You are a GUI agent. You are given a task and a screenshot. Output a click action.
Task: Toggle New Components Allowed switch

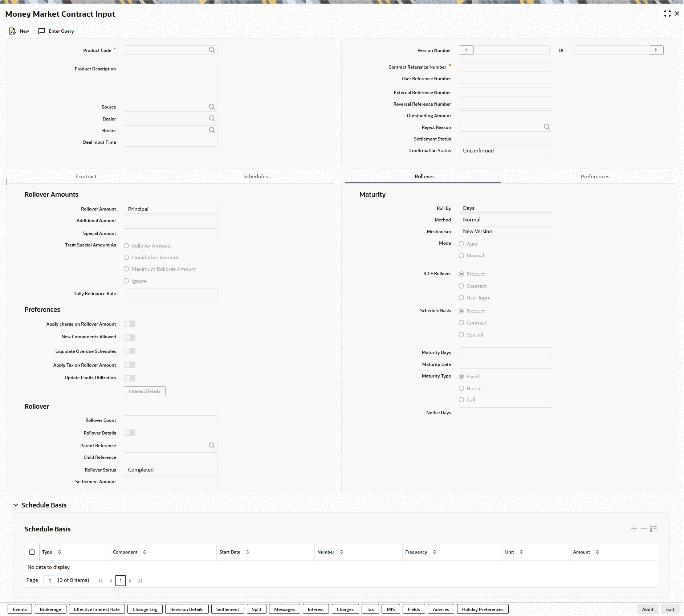pyautogui.click(x=130, y=338)
